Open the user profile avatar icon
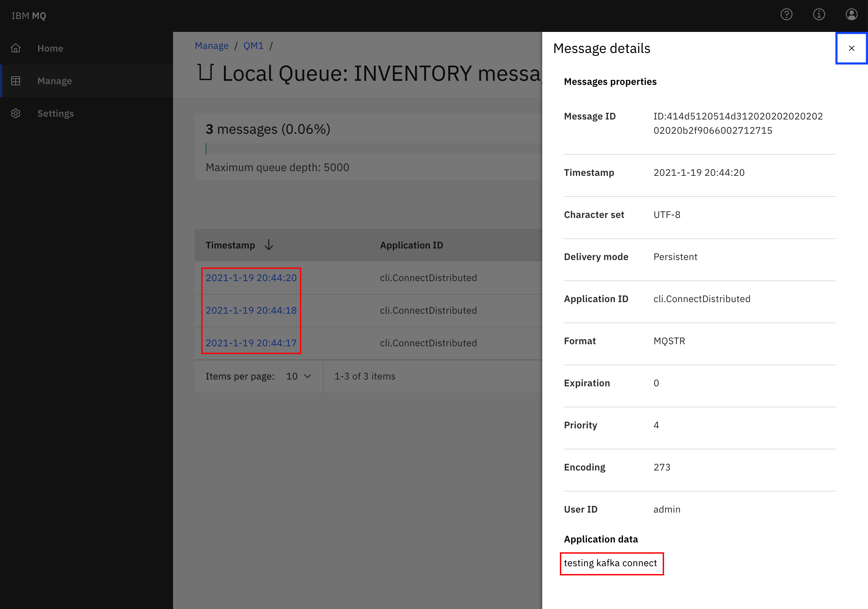The image size is (868, 609). (851, 14)
